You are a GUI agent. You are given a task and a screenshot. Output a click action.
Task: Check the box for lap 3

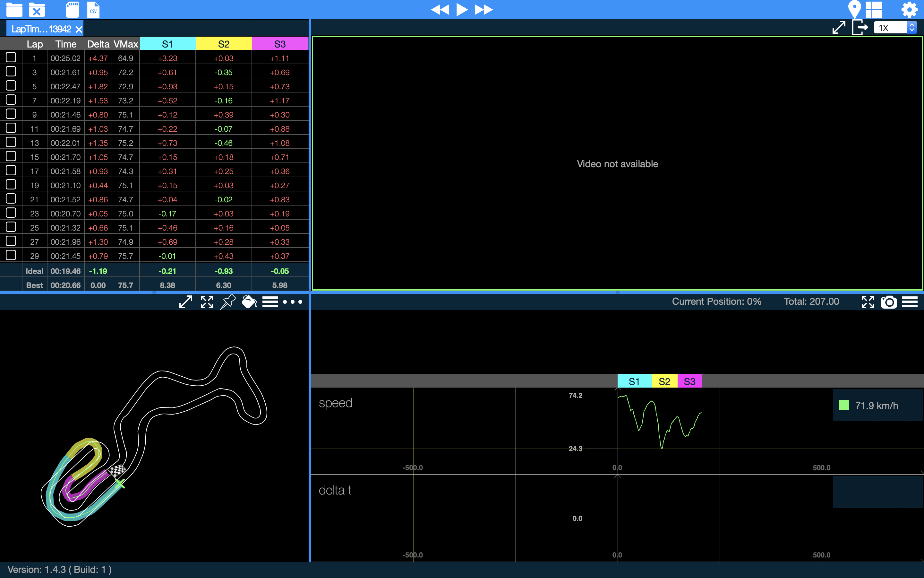coord(11,72)
